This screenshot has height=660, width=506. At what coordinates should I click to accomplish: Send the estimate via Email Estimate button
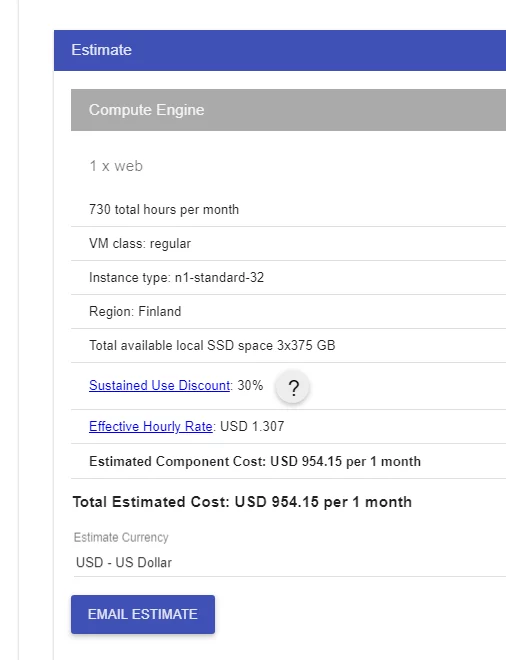coord(143,614)
